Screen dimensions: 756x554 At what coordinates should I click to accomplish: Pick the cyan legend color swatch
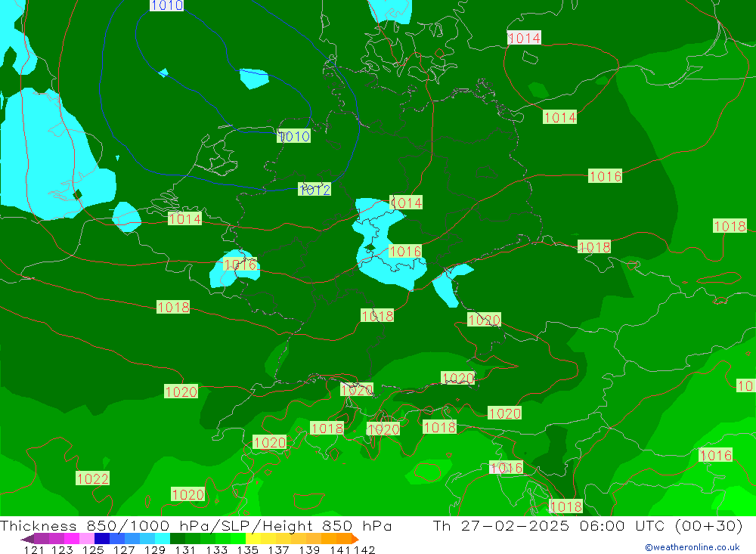(163, 539)
